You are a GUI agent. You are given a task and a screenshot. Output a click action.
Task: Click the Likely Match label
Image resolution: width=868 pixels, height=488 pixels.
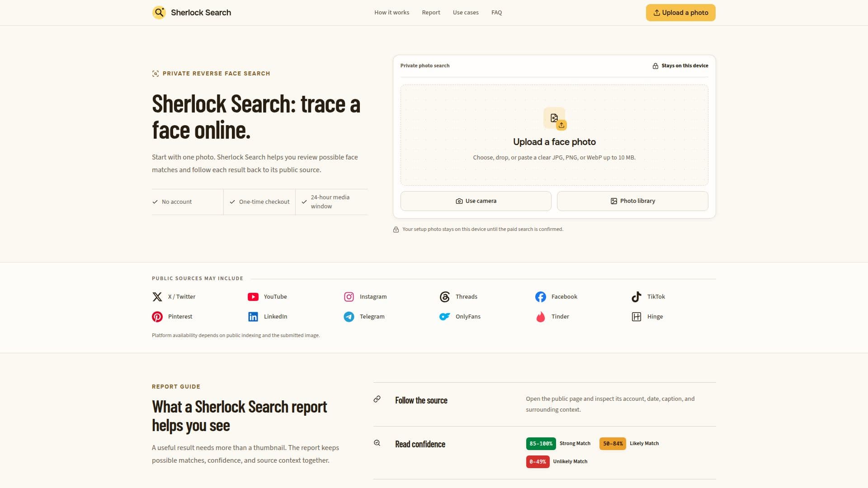(x=644, y=444)
